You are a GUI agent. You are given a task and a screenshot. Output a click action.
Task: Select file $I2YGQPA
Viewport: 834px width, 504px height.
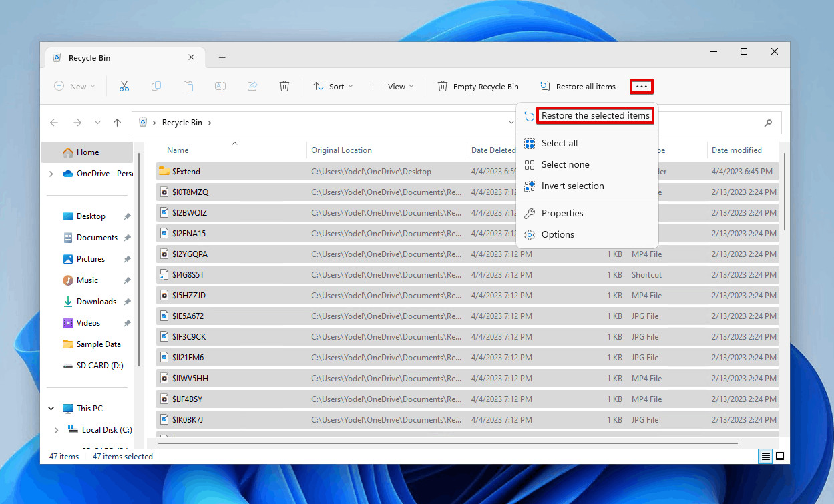(467, 254)
